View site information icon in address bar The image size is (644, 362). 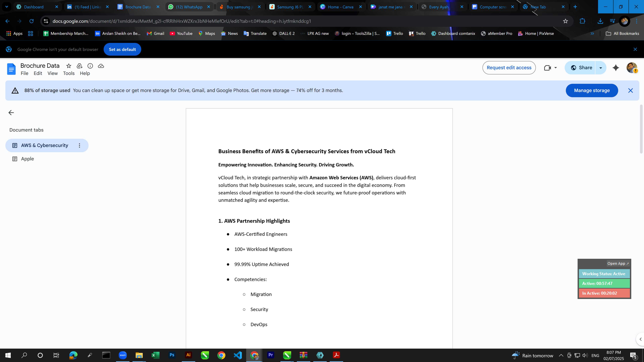click(x=46, y=21)
